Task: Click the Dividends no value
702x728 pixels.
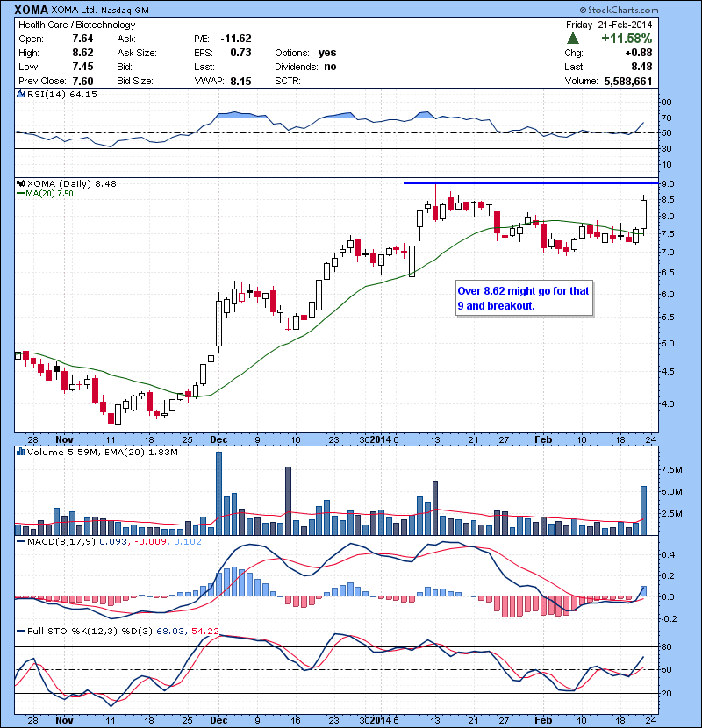Action: click(x=330, y=67)
